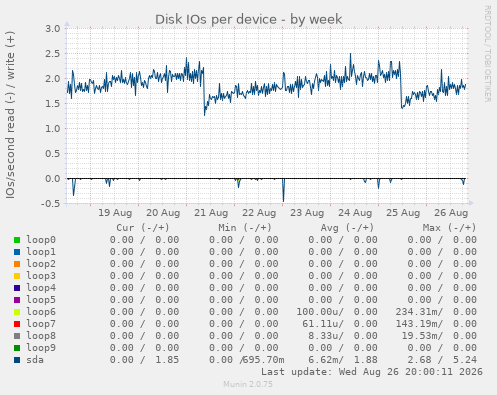Click sda average value 6.62m
This screenshot has width=497, height=395.
323,360
